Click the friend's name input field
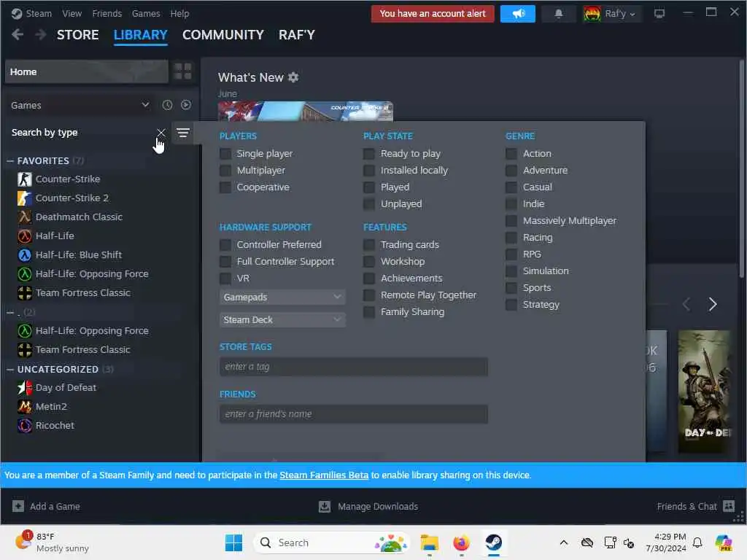 [354, 414]
